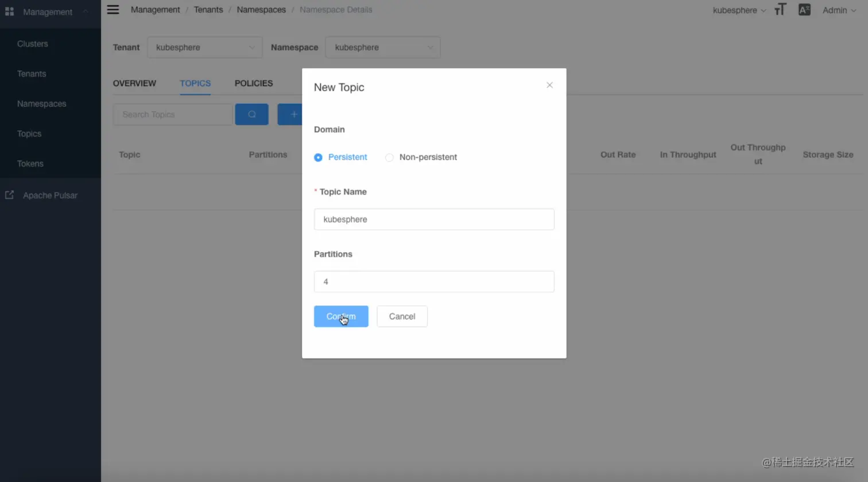Click the search magnifier button
Screen dimensions: 868x482
tap(251, 114)
